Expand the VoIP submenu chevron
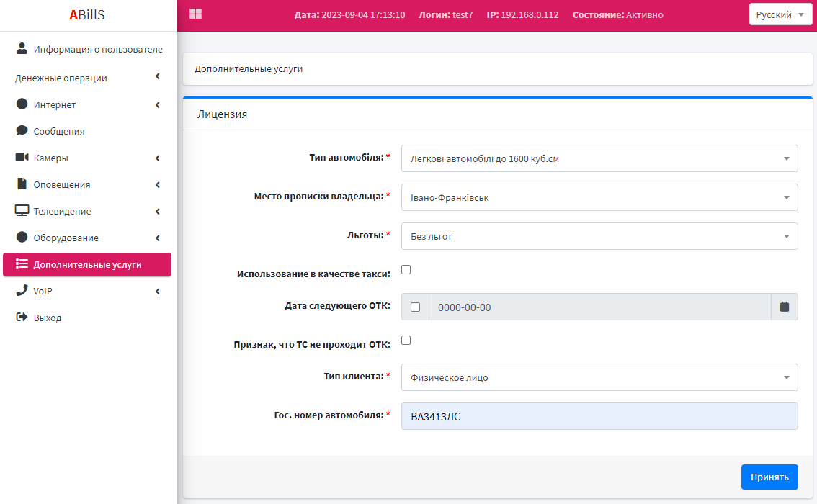This screenshot has width=817, height=504. click(157, 291)
